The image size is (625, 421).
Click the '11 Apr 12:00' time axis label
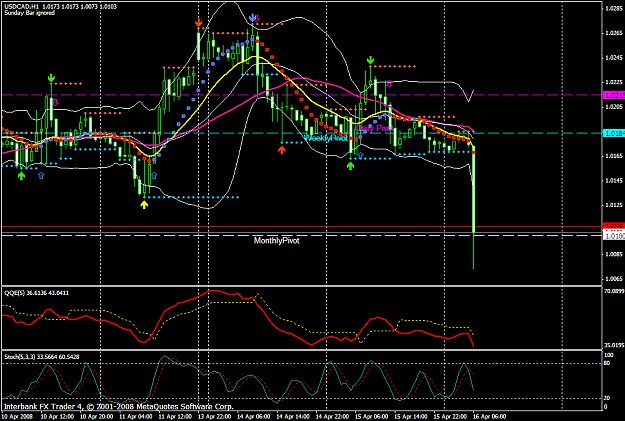tap(175, 417)
